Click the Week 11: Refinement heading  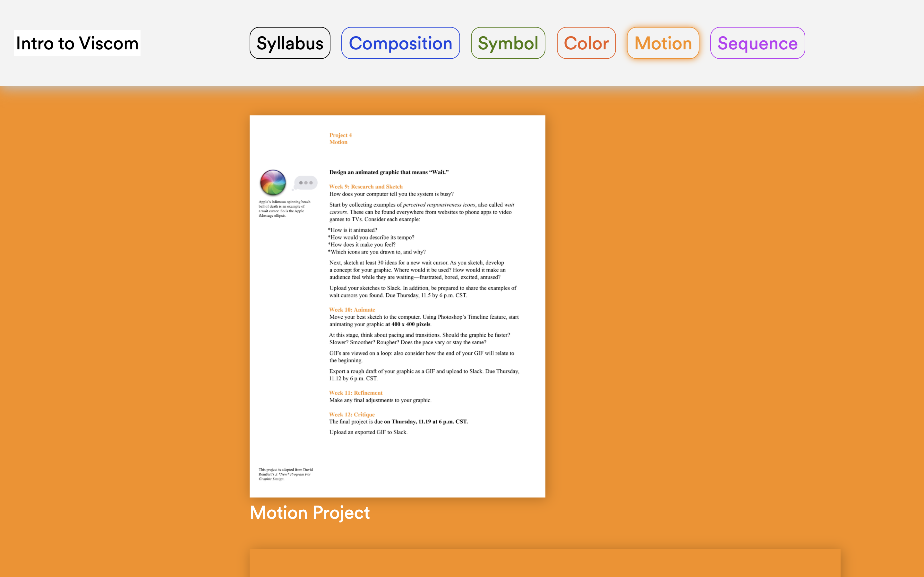(x=355, y=393)
